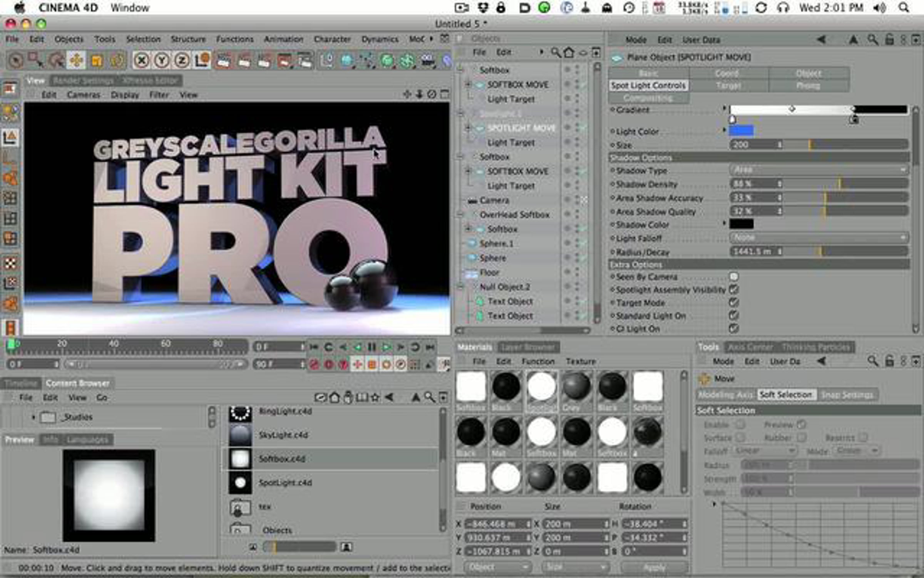Pause animation playback

click(372, 347)
